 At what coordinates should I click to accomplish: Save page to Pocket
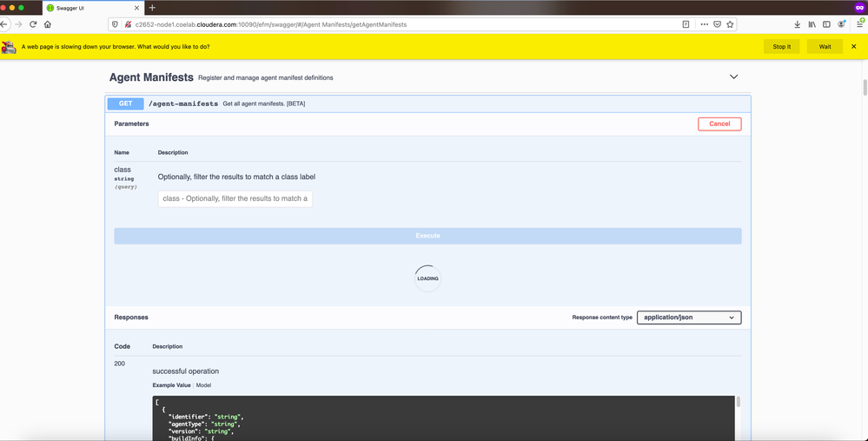click(x=717, y=24)
